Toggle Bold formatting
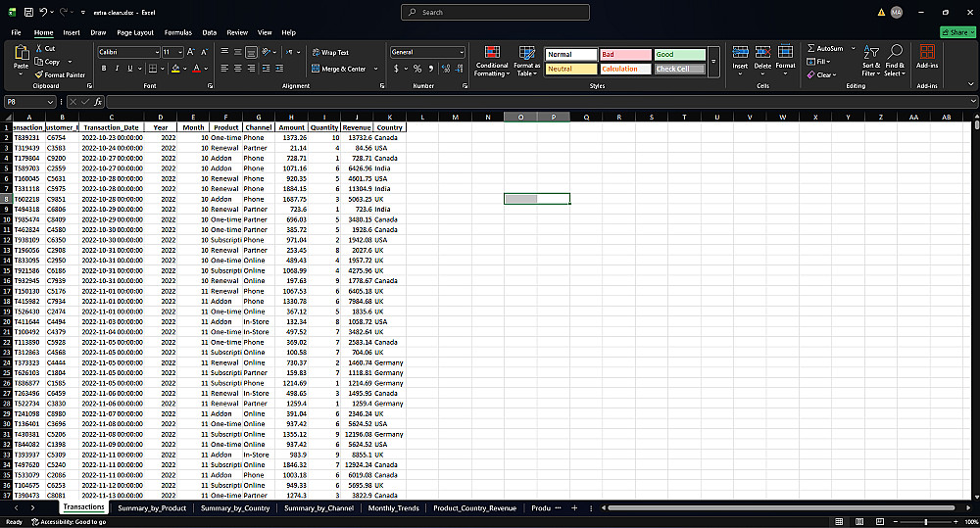This screenshot has width=980, height=528. [x=104, y=69]
